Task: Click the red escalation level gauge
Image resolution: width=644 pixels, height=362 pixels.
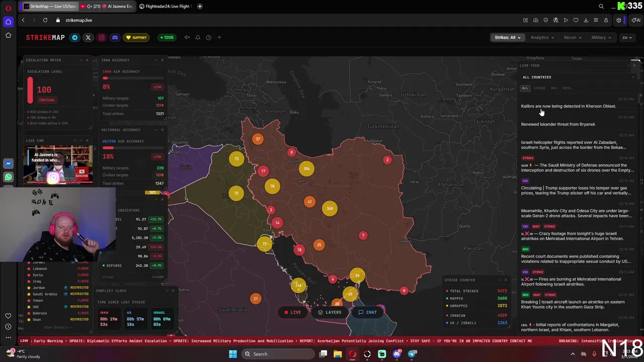Action: [30, 90]
